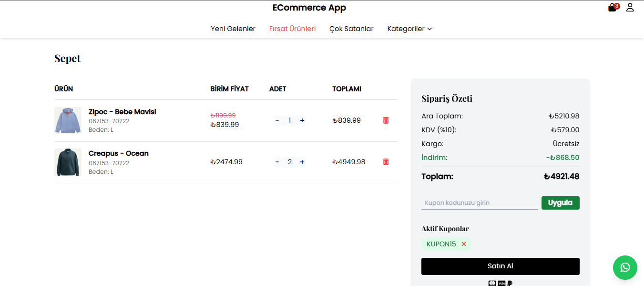
Task: Open the shopping bag cart icon
Action: tap(613, 8)
